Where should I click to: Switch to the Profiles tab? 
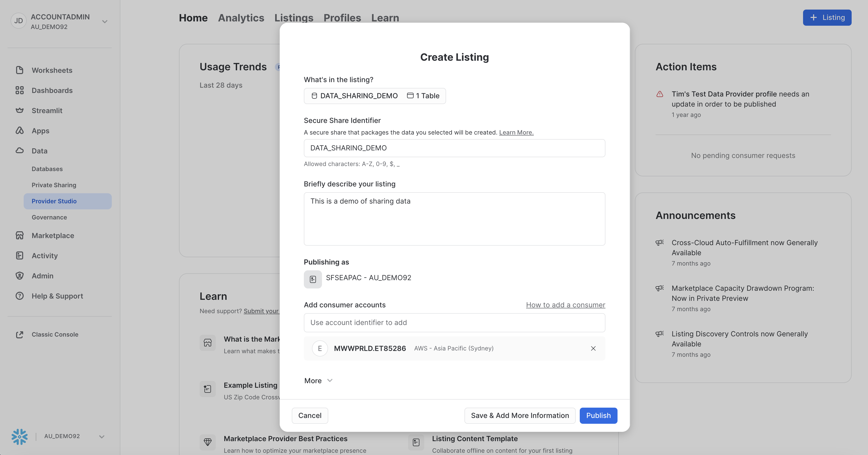click(x=342, y=18)
